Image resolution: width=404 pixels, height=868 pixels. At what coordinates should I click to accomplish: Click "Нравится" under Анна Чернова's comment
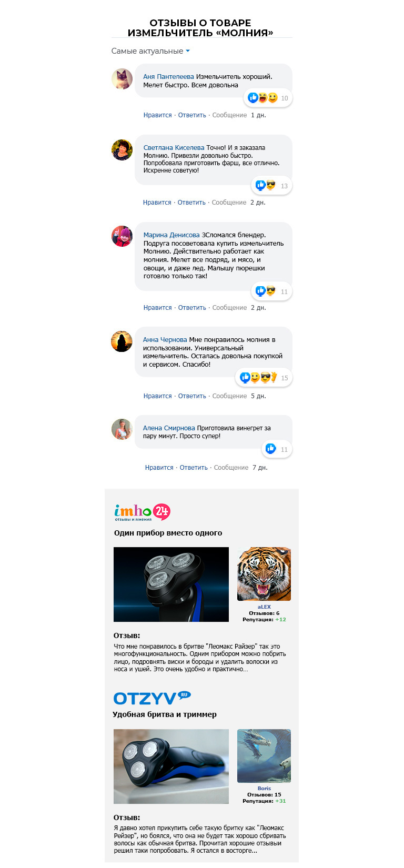click(158, 396)
